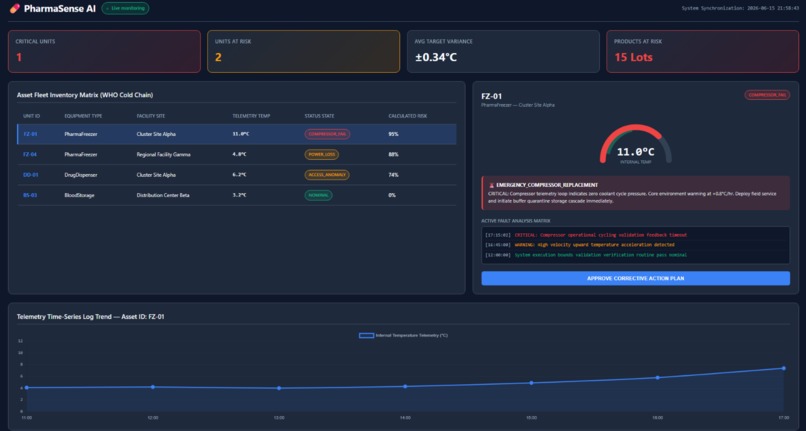Image resolution: width=806 pixels, height=431 pixels.
Task: Open unit BS-03 link in table
Action: coord(30,195)
